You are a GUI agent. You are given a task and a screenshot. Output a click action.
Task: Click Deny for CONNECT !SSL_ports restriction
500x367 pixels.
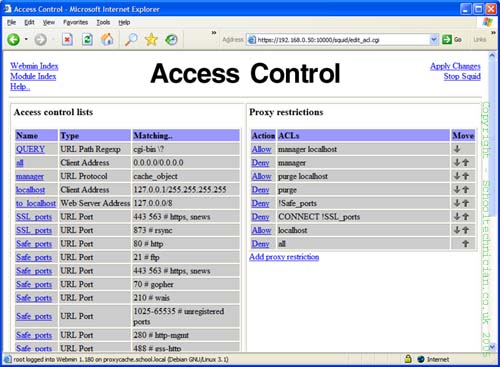click(260, 217)
